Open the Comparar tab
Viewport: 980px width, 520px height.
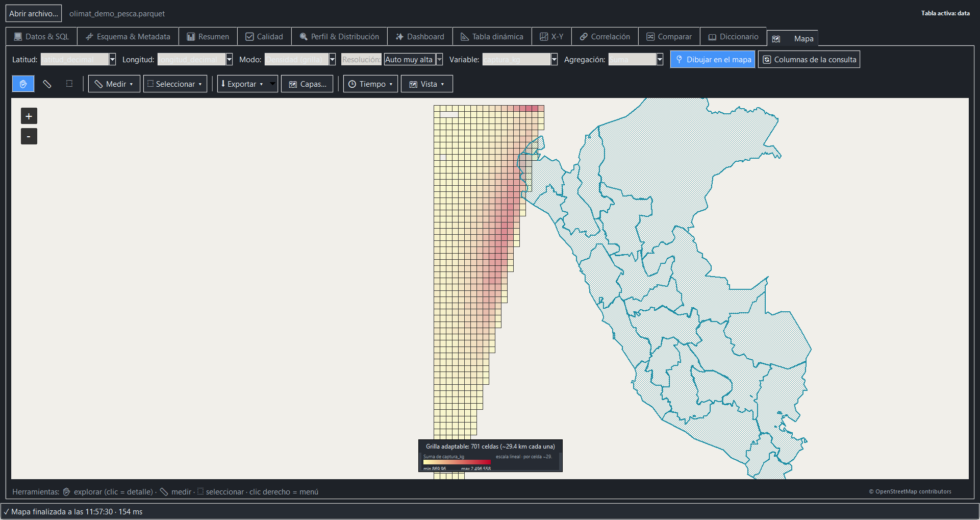669,37
